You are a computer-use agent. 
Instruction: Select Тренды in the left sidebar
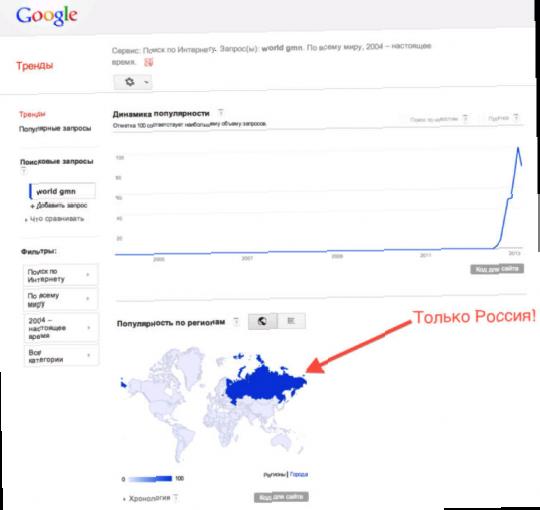tap(32, 114)
